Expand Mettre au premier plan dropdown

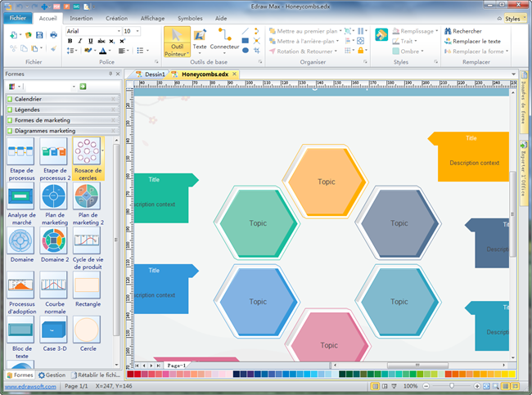(340, 31)
